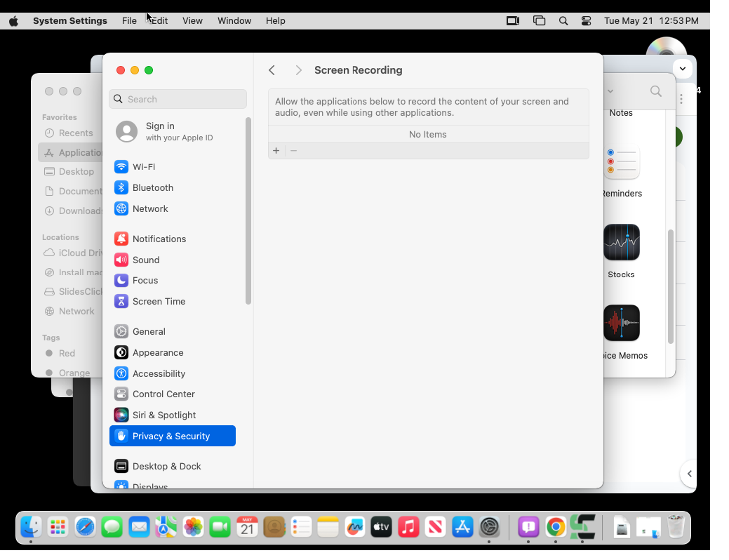Click the Finder window search magnifier
Image resolution: width=729 pixels, height=560 pixels.
[656, 91]
